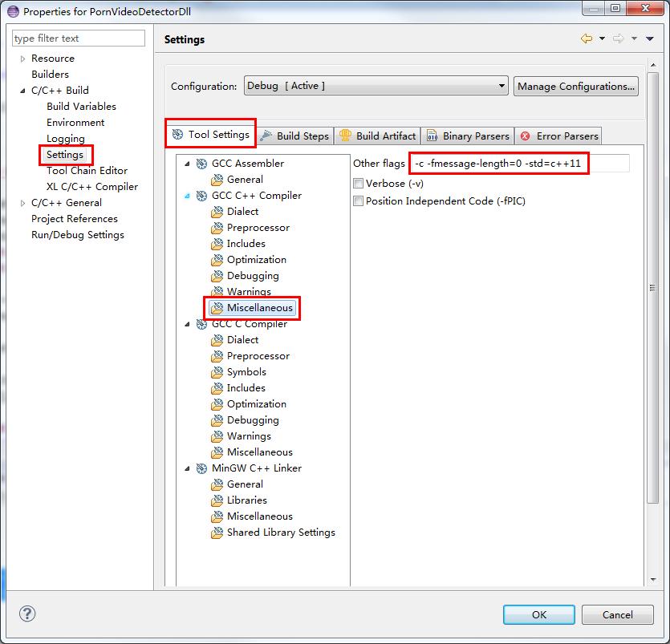
Task: Click the Warnings folder icon under GCC C Compiler
Action: (x=217, y=436)
